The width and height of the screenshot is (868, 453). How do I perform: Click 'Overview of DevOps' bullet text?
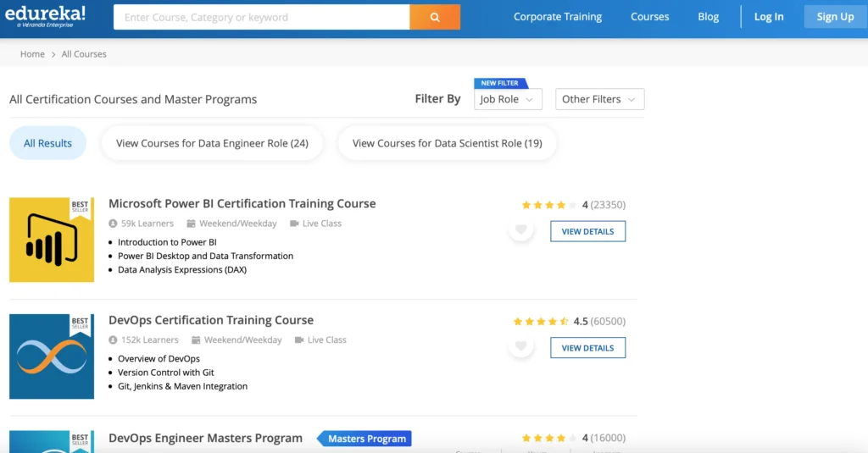pos(159,358)
